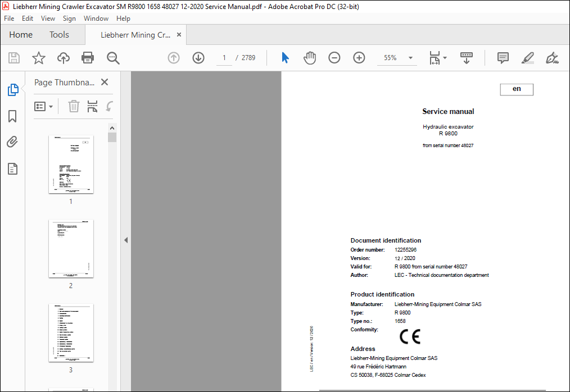The image size is (570, 392).
Task: Print the document using printer icon
Action: click(88, 58)
